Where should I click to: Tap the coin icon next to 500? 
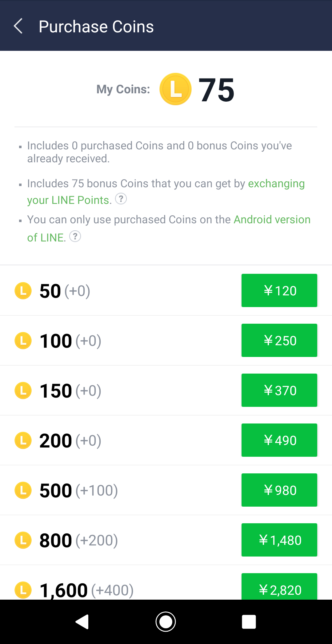click(x=23, y=490)
